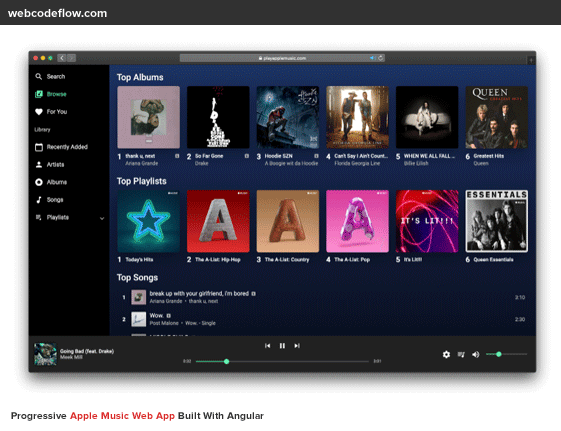Viewport: 561px width, 431px height.
Task: Open the Hoodie SZN album cover
Action: [288, 117]
